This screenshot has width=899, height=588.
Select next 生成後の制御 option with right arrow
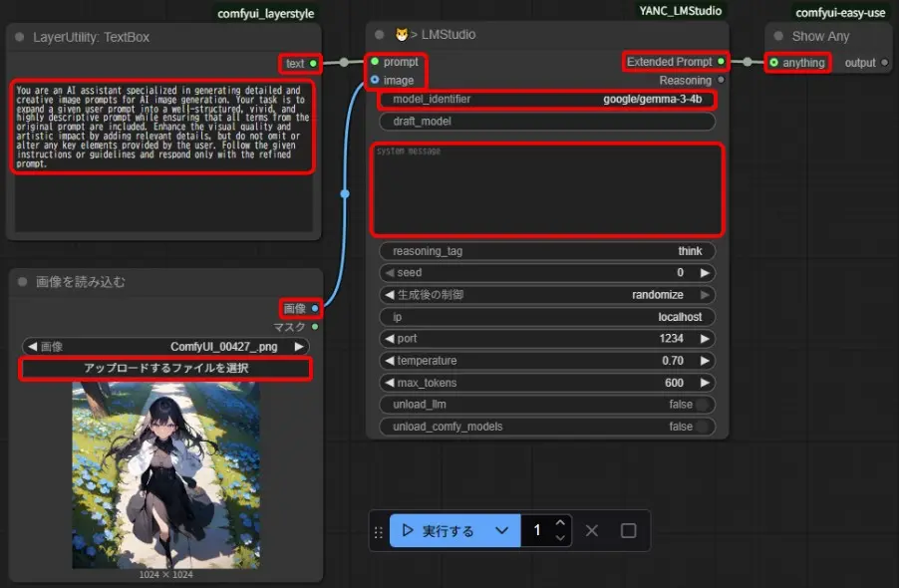pyautogui.click(x=705, y=295)
